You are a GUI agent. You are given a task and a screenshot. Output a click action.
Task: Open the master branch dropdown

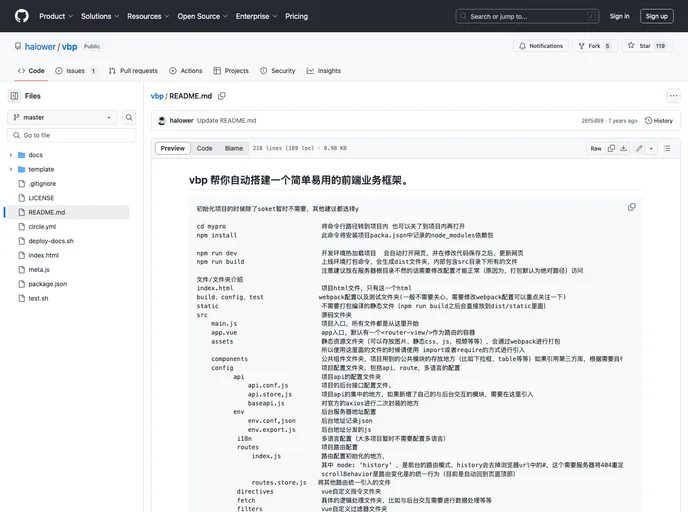tap(62, 117)
